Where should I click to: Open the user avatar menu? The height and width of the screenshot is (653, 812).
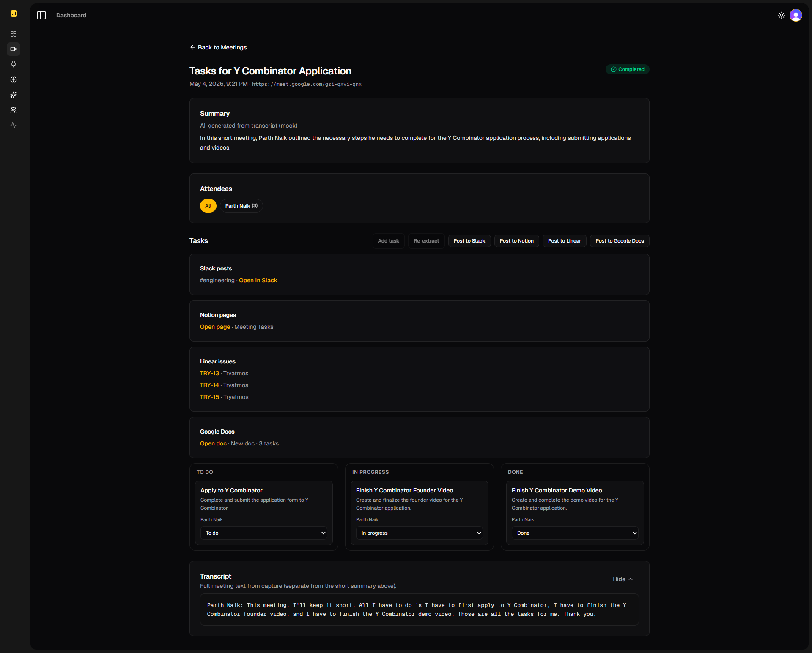pos(796,15)
